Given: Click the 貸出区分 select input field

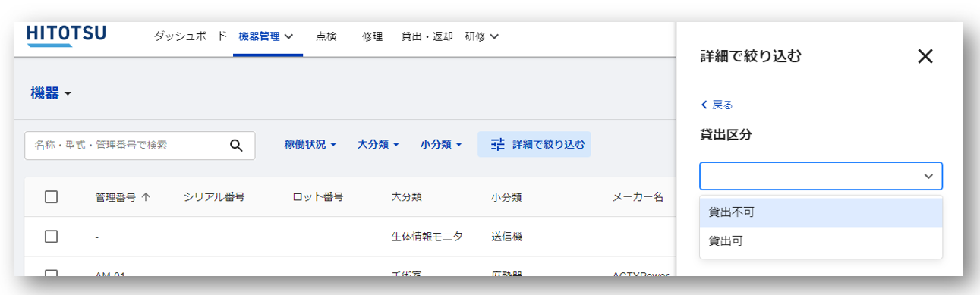Looking at the screenshot, I should point(821,176).
